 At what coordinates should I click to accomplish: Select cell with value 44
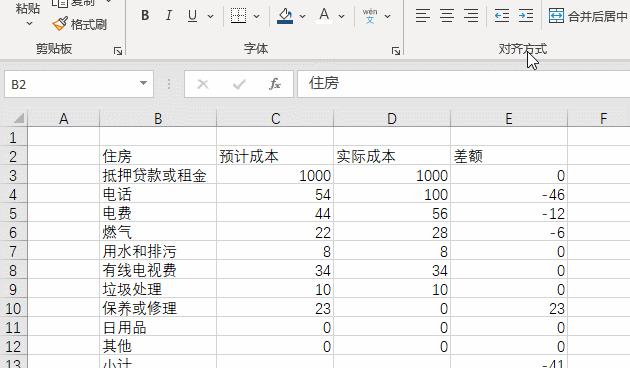(x=275, y=213)
